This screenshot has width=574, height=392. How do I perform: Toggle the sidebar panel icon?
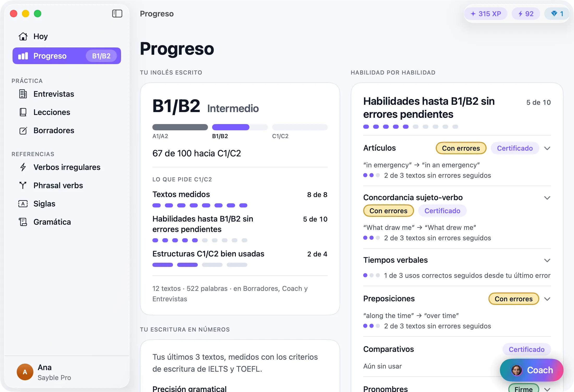coord(117,14)
